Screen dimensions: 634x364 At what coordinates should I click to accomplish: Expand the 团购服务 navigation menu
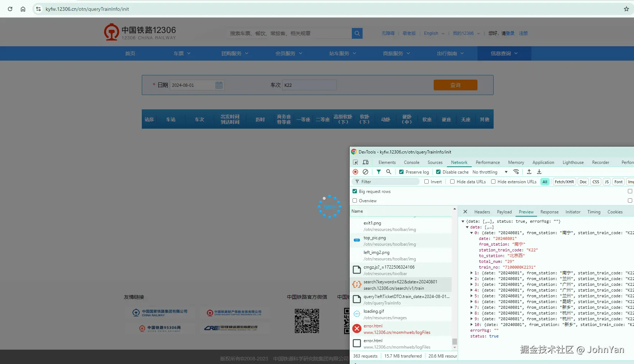235,53
